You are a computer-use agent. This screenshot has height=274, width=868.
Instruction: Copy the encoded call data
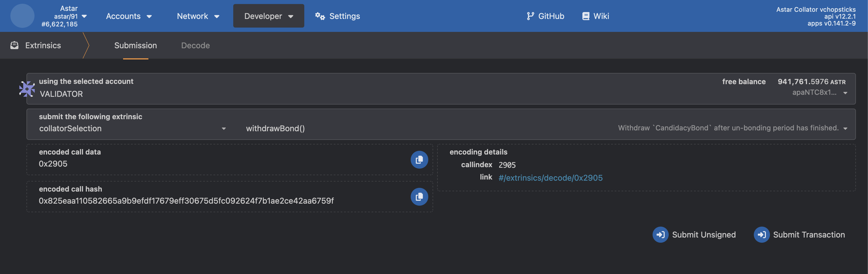click(419, 160)
